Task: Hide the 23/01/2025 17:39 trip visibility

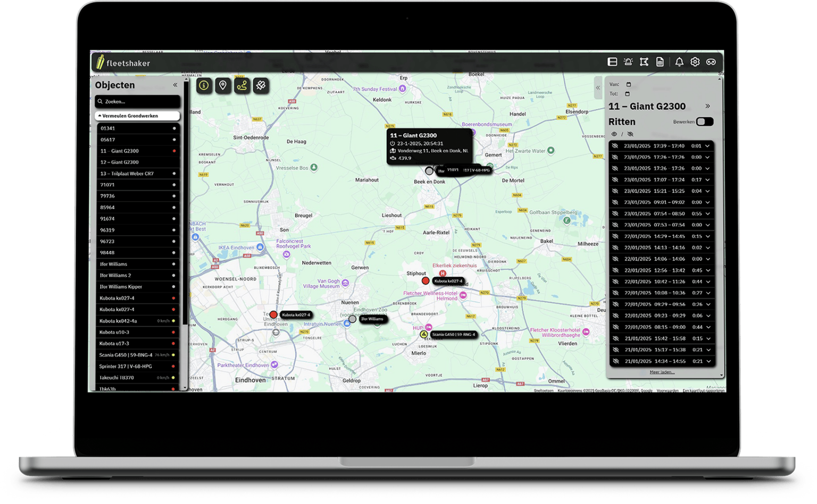Action: (x=615, y=146)
